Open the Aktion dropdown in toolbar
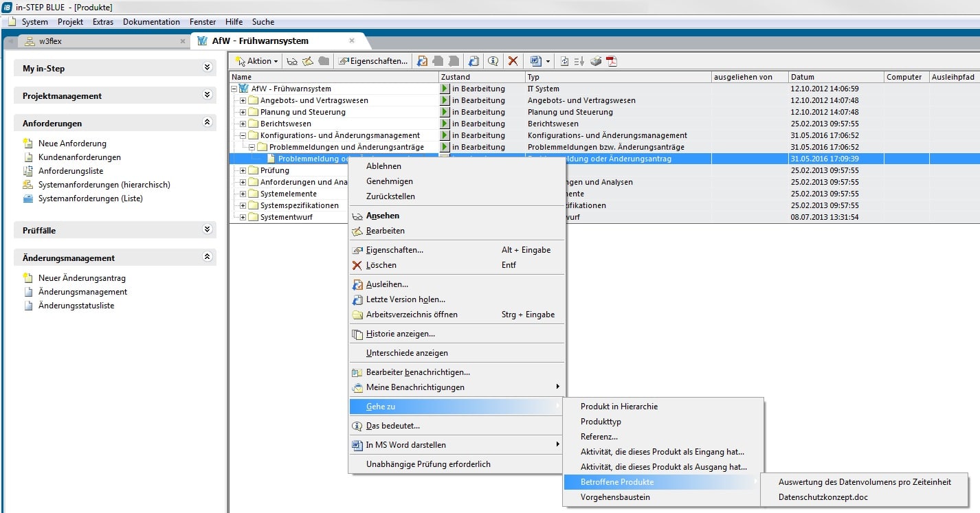Image resolution: width=980 pixels, height=513 pixels. (257, 61)
